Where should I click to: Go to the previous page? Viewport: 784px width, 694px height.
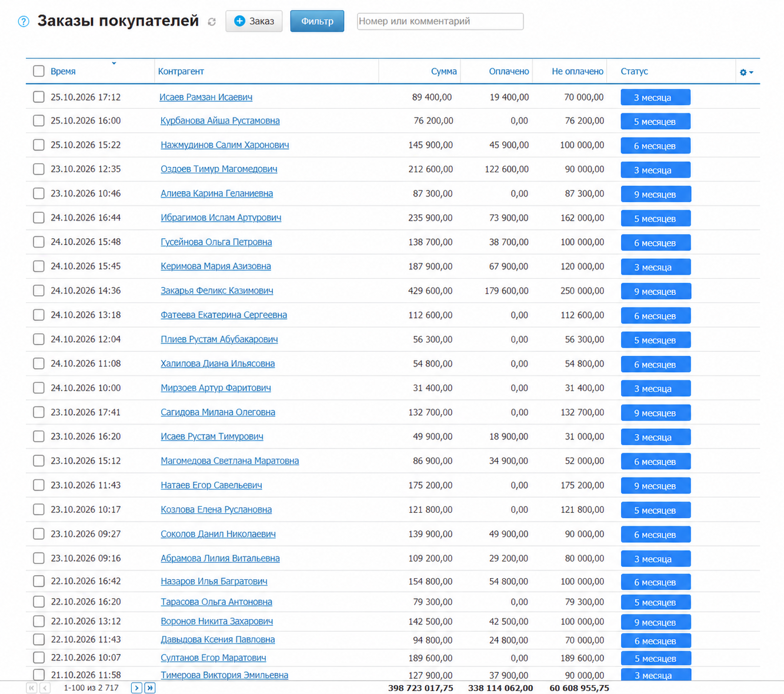[45, 688]
